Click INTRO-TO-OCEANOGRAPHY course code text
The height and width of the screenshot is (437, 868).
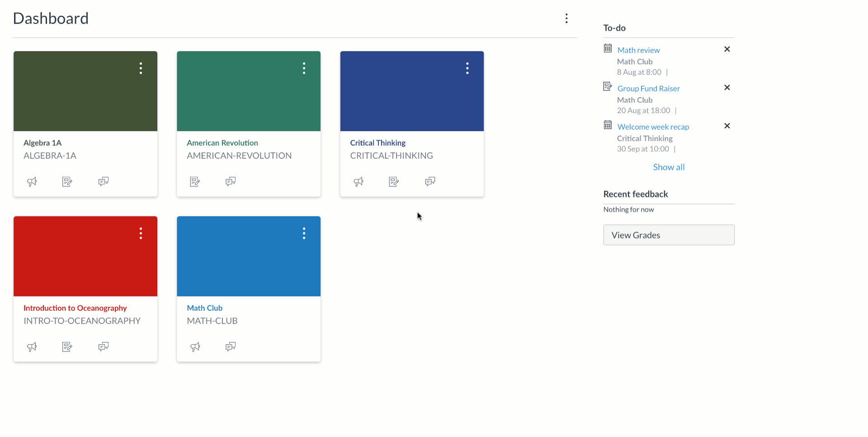[82, 321]
